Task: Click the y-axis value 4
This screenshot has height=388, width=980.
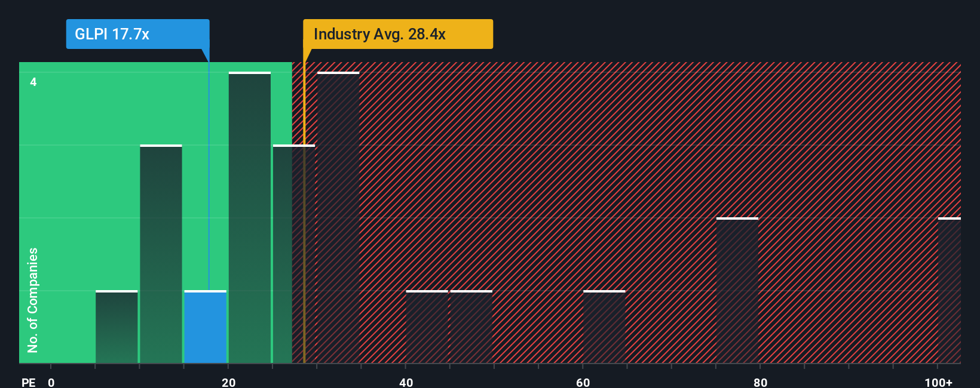Action: coord(33,82)
